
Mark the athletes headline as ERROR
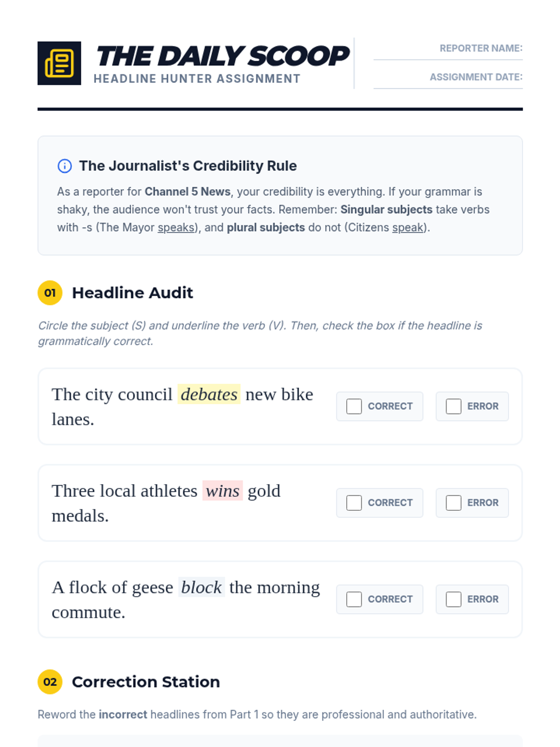(x=453, y=503)
